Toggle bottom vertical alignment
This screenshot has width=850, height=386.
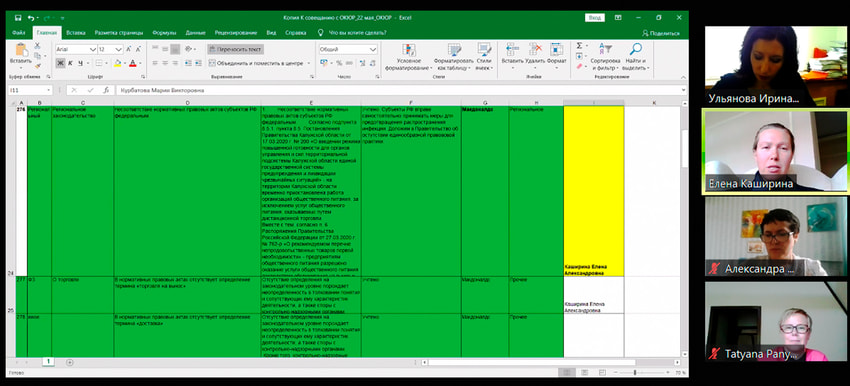coord(175,49)
